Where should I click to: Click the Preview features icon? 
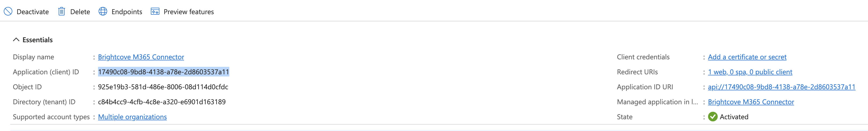click(x=155, y=11)
